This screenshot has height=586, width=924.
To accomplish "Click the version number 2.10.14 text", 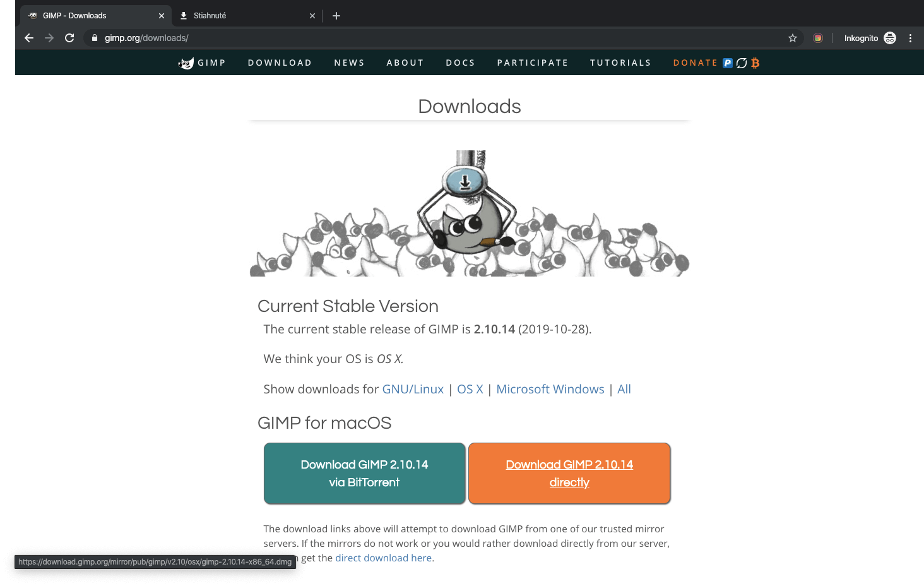I will 494,329.
